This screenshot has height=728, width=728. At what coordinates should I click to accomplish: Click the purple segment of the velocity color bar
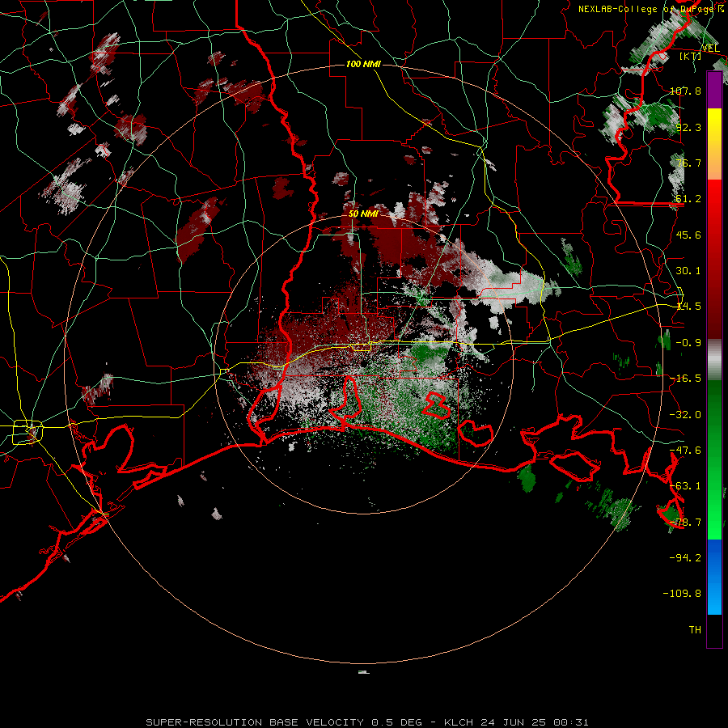pyautogui.click(x=714, y=90)
